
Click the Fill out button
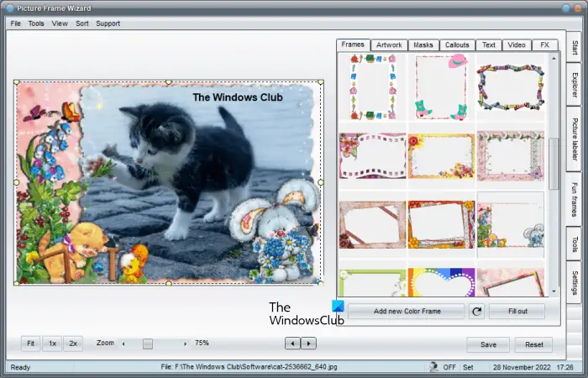point(517,312)
